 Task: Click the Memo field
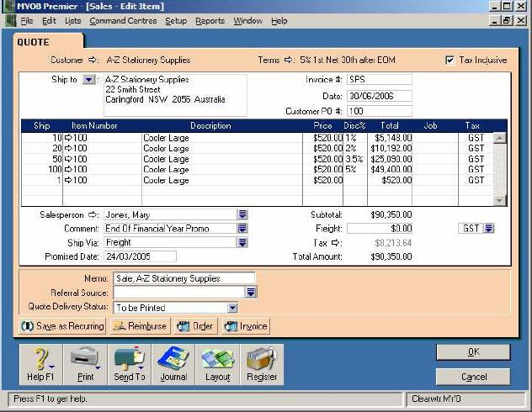184,278
